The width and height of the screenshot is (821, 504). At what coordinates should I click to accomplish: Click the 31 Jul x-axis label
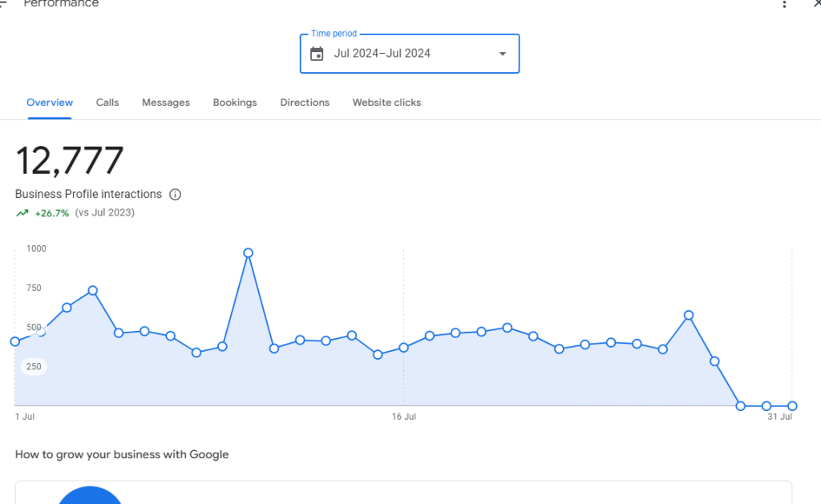[x=780, y=417]
